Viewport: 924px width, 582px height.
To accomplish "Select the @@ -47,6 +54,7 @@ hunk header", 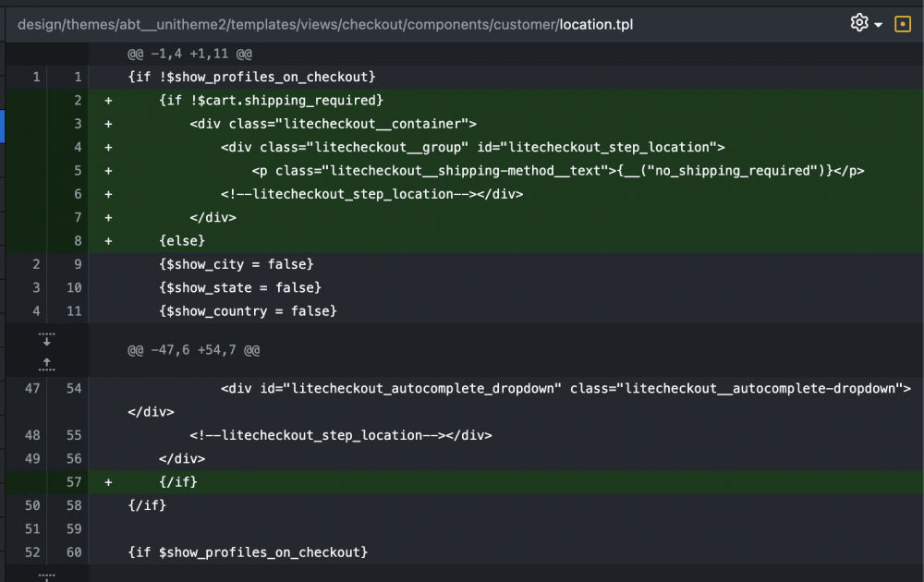I will pyautogui.click(x=193, y=350).
